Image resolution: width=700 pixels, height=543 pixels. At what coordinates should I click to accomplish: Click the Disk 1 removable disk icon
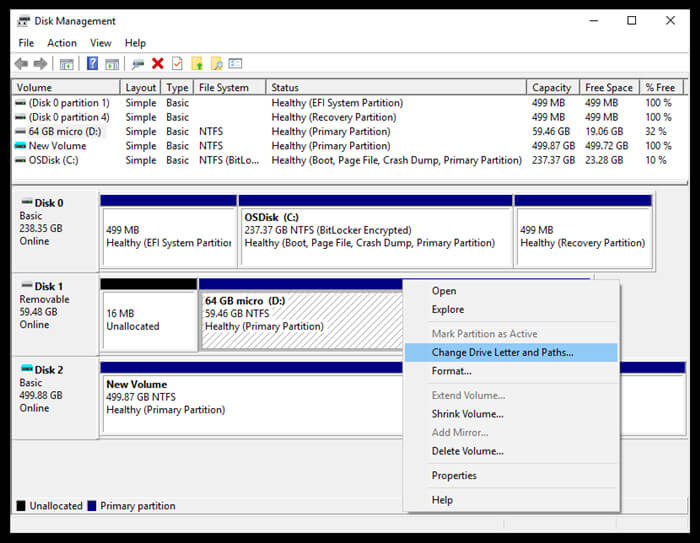coord(27,285)
